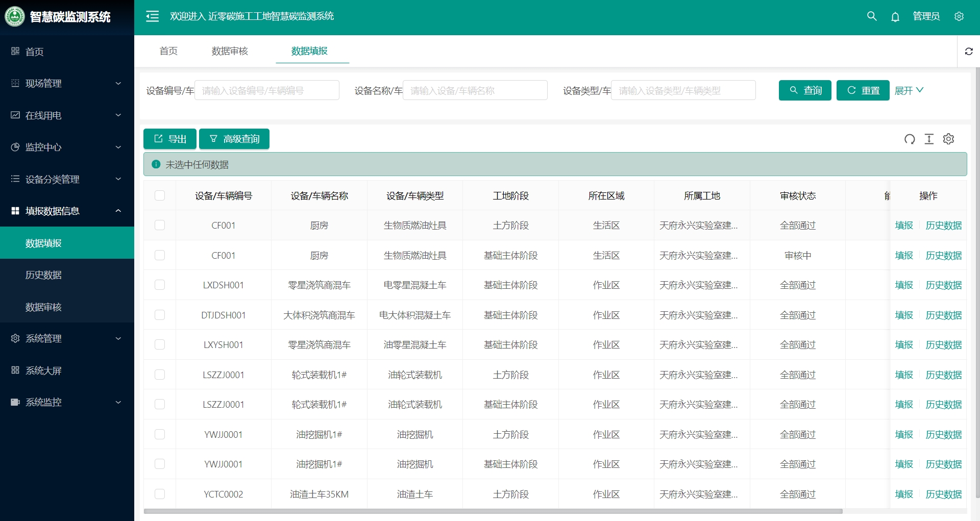
Task: Click the 大体积浇筑商混车 name cell
Action: click(319, 315)
